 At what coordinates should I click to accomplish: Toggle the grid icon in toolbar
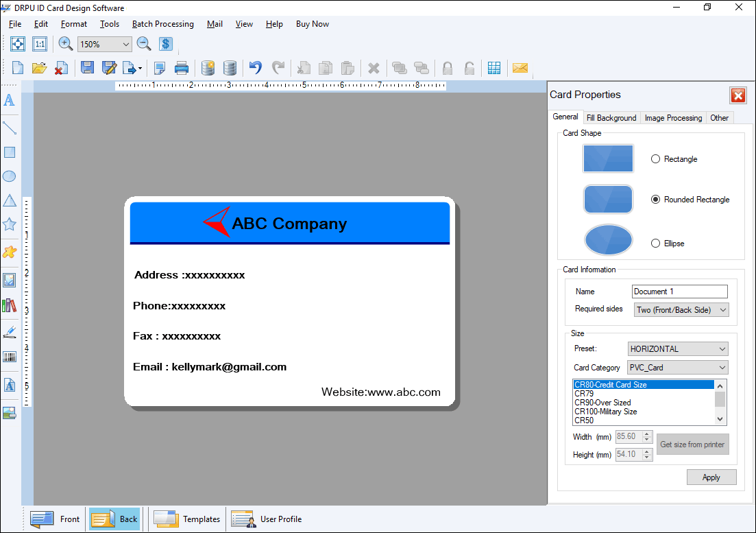pos(493,68)
